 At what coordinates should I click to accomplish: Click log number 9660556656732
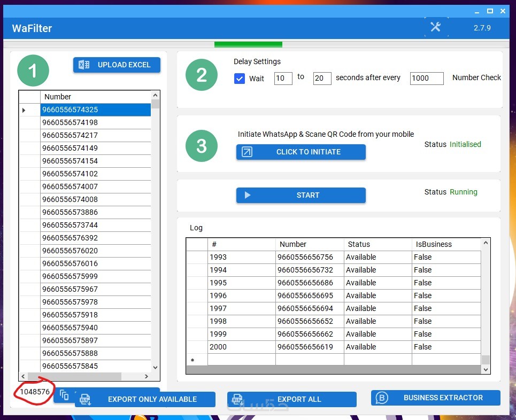pos(310,270)
